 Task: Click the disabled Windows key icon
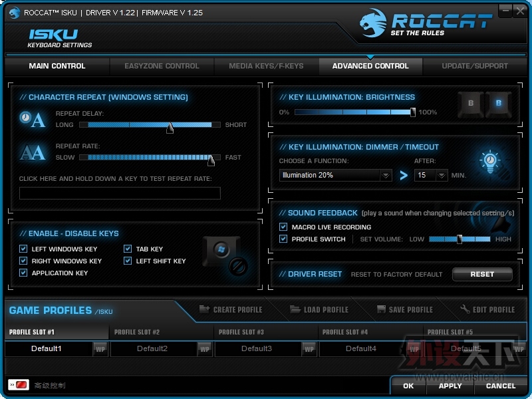click(225, 256)
